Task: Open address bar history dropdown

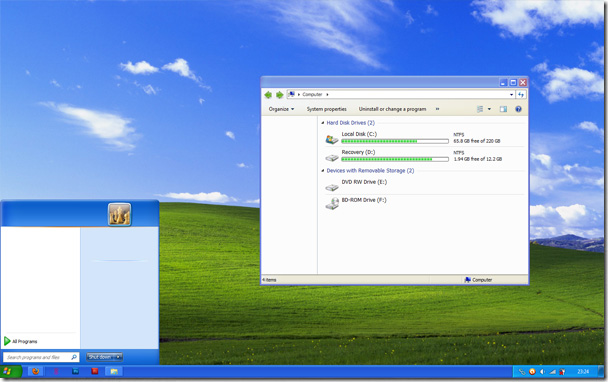Action: click(x=511, y=94)
